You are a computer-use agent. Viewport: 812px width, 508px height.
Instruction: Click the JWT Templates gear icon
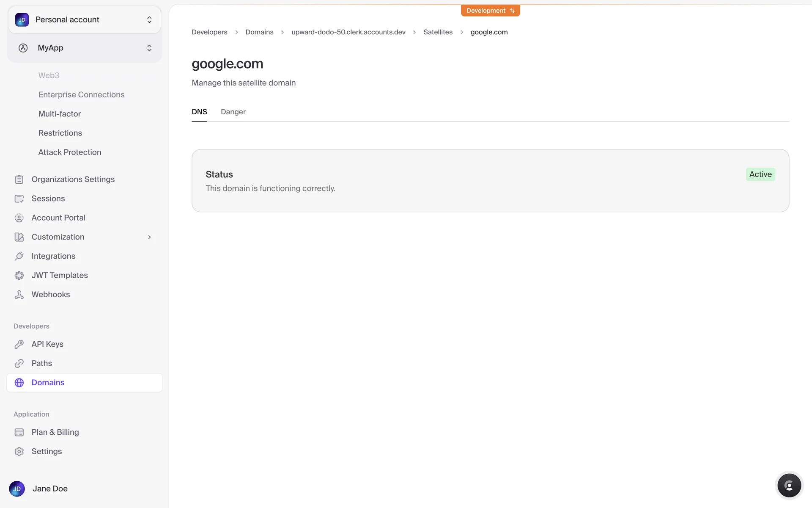19,276
